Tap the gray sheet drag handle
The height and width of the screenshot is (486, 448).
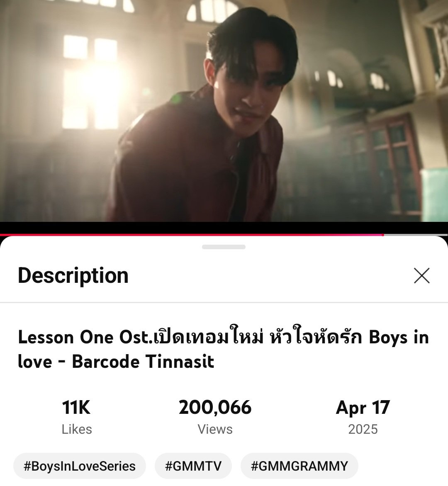[x=224, y=247]
